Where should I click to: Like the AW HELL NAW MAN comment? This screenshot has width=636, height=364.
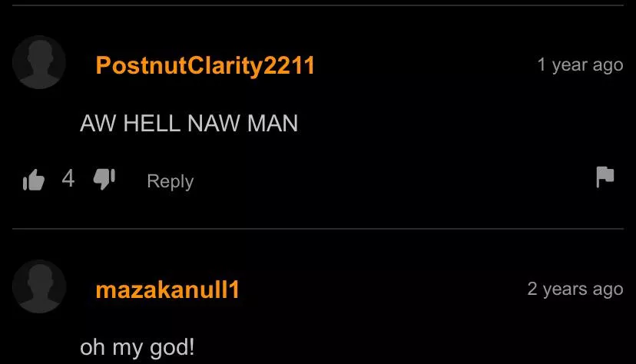tap(34, 180)
